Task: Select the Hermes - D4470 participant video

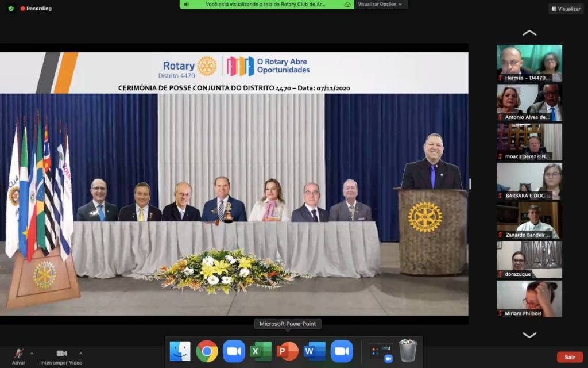Action: pyautogui.click(x=529, y=63)
